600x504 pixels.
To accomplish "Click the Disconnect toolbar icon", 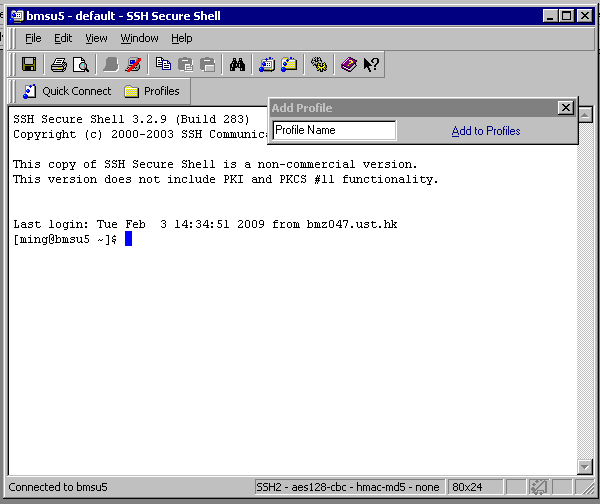I will [134, 65].
